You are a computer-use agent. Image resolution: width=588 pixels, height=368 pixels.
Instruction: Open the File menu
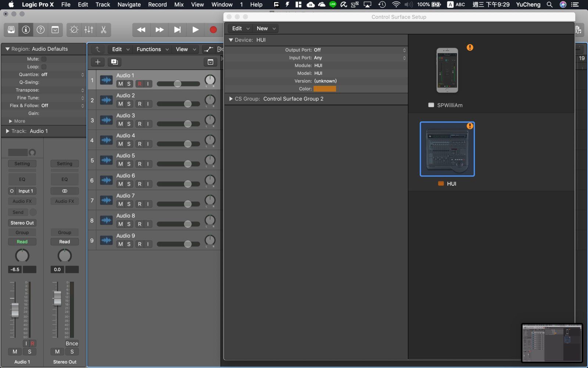[x=66, y=4]
